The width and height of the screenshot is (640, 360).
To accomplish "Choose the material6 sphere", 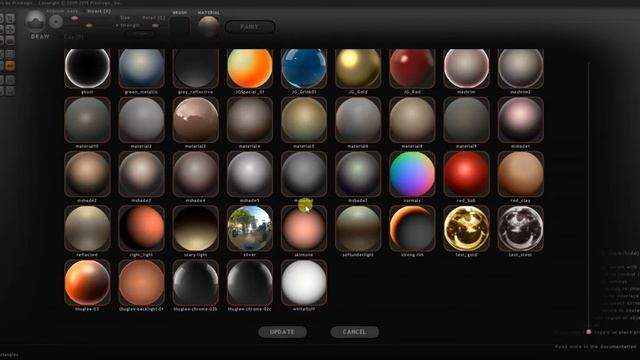I will [358, 120].
